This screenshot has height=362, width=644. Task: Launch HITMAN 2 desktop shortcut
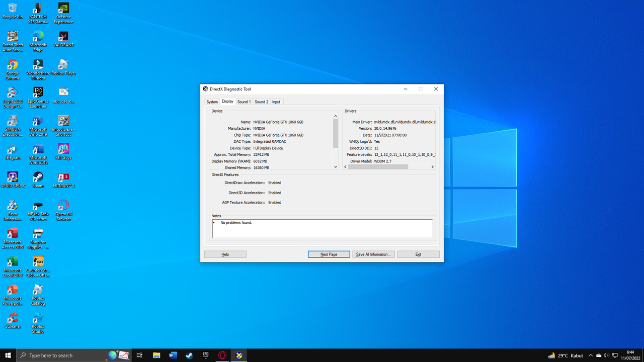point(63,180)
